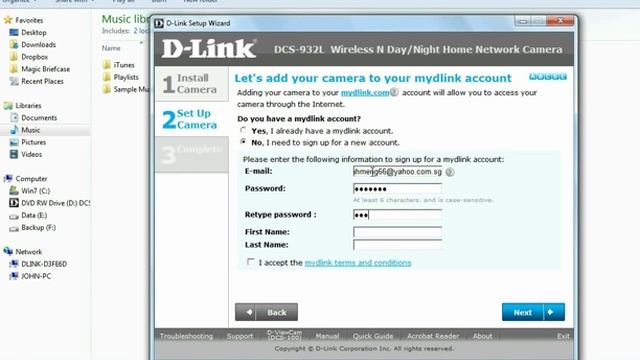640x360 pixels.
Task: Select the Complete step
Action: point(191,155)
